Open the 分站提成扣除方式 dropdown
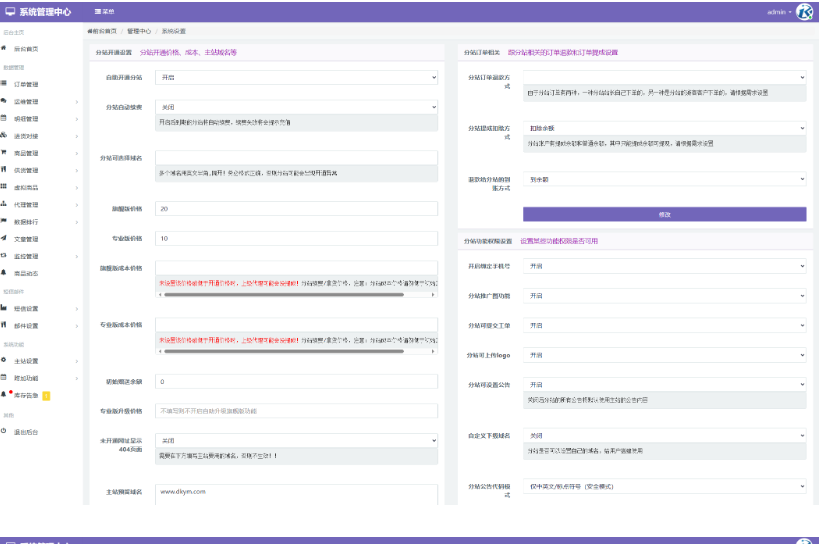Image resolution: width=819 pixels, height=544 pixels. [664, 128]
